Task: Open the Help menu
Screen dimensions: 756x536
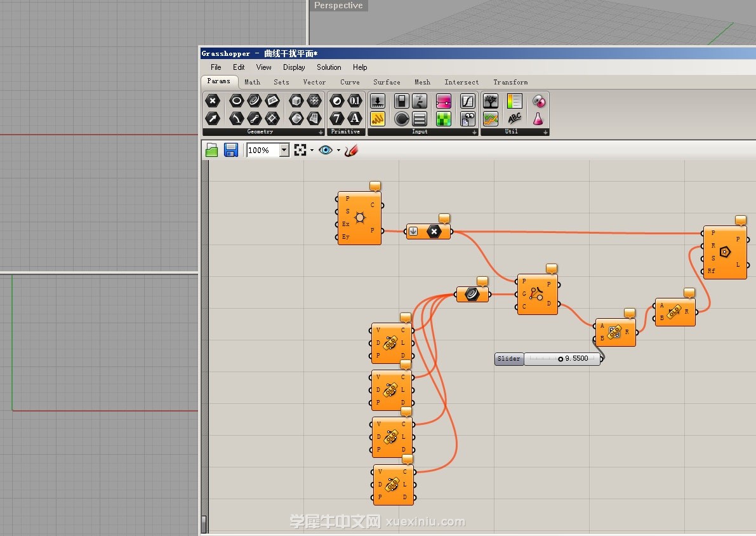Action: 360,67
